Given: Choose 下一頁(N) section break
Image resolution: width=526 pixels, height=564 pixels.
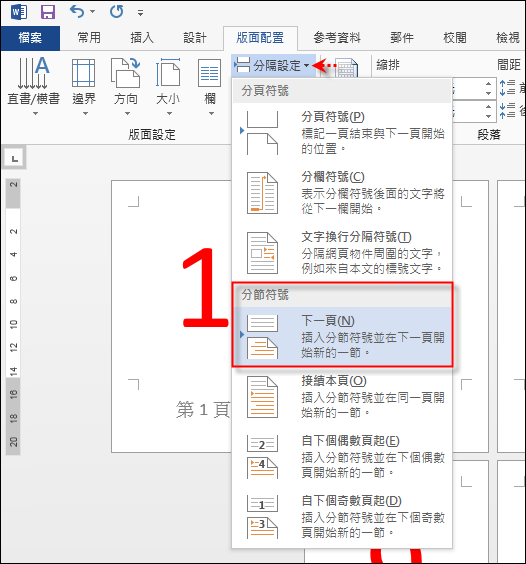Looking at the screenshot, I should pos(342,337).
